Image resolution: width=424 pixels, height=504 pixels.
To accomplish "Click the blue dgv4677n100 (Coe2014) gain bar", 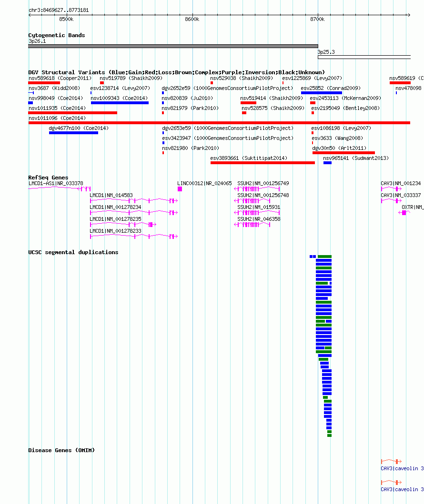I will pos(74,133).
